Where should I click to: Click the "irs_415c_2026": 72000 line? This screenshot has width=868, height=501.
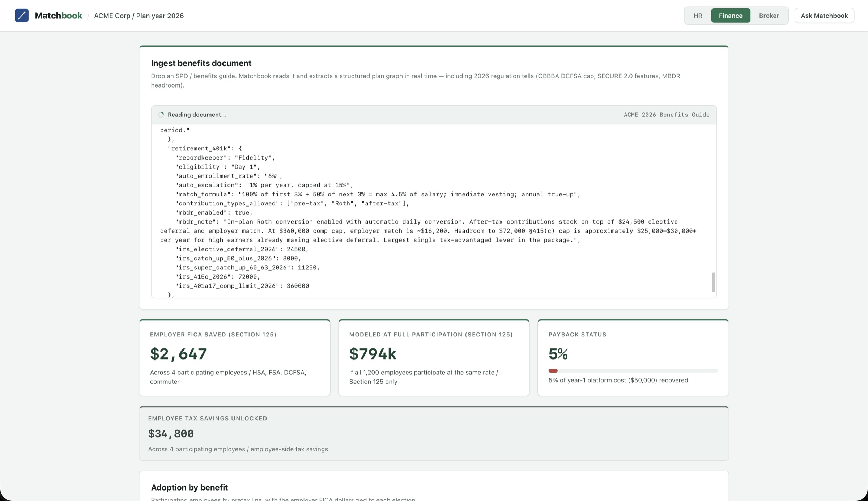pyautogui.click(x=217, y=277)
